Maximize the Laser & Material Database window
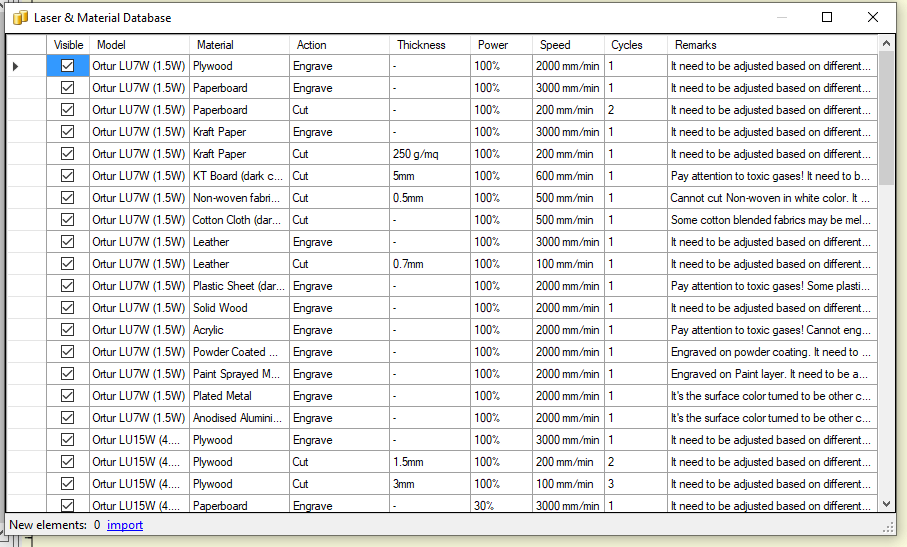 pos(827,17)
